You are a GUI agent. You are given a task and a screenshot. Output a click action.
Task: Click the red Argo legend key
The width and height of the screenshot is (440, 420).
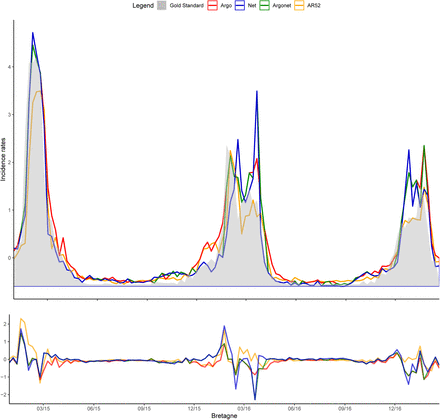pyautogui.click(x=212, y=6)
